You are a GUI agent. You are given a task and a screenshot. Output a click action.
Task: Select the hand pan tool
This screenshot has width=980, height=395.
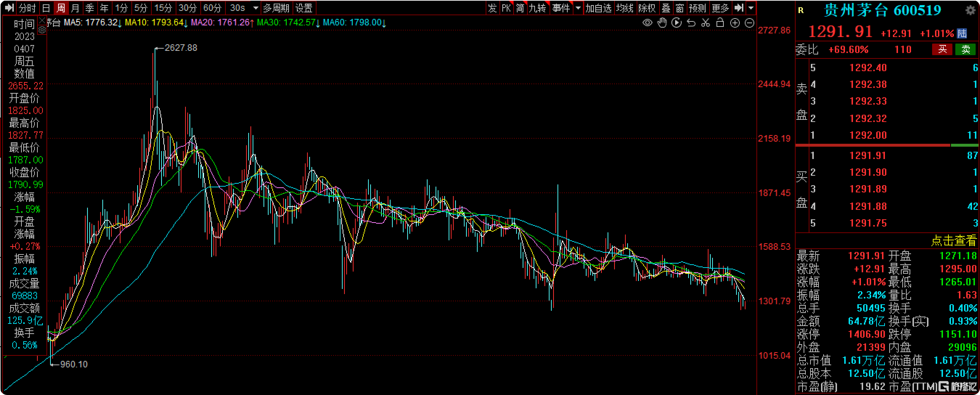click(x=662, y=23)
